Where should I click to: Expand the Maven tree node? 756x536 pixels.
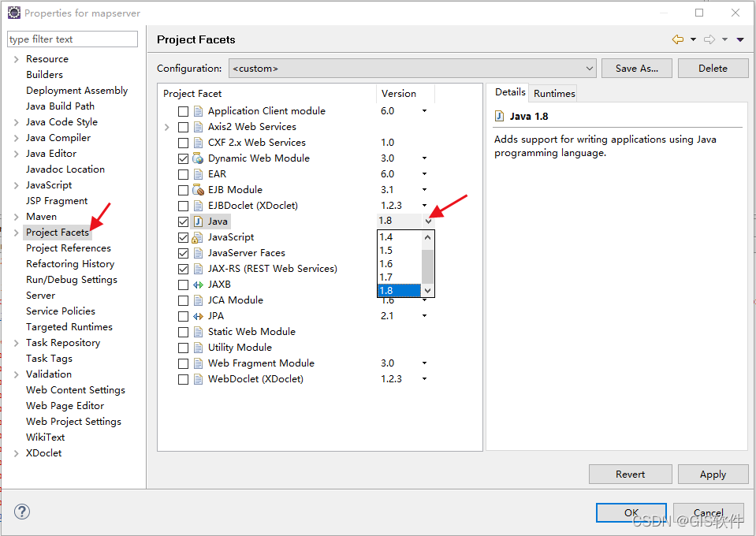pos(17,217)
